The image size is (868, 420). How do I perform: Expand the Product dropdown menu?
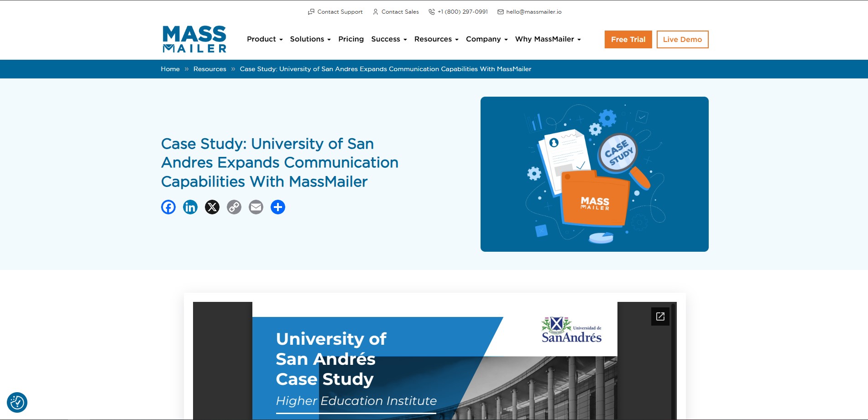[x=265, y=39]
